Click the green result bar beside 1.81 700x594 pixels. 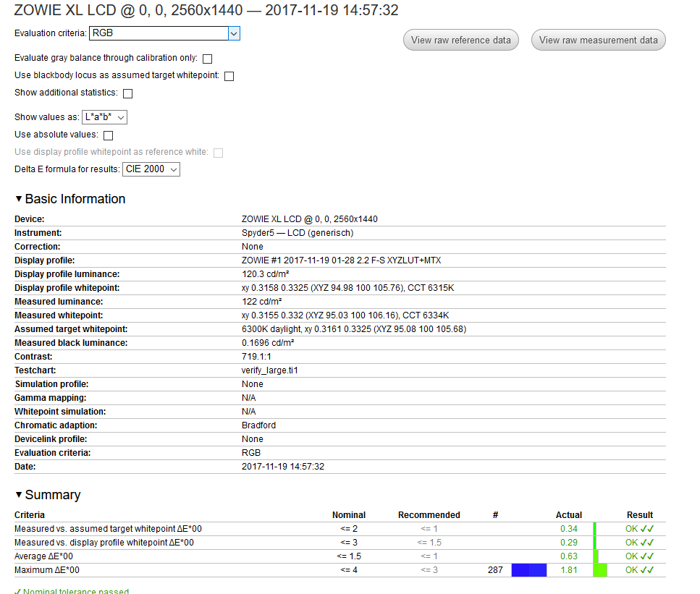pos(600,570)
